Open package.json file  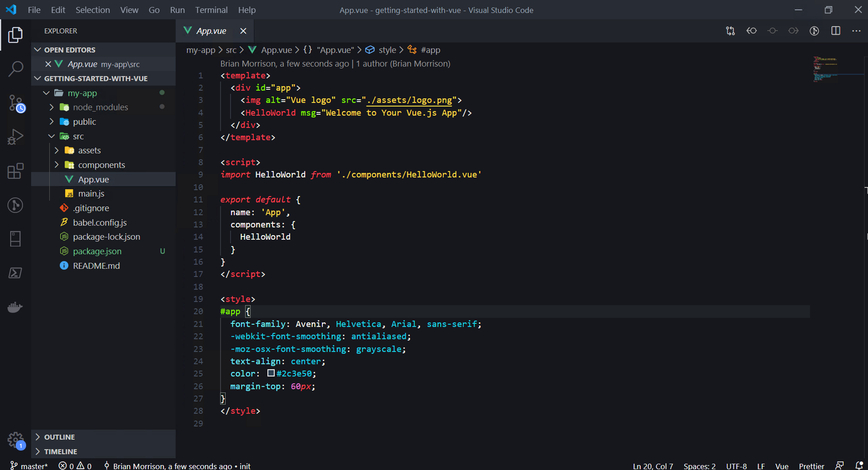[97, 251]
